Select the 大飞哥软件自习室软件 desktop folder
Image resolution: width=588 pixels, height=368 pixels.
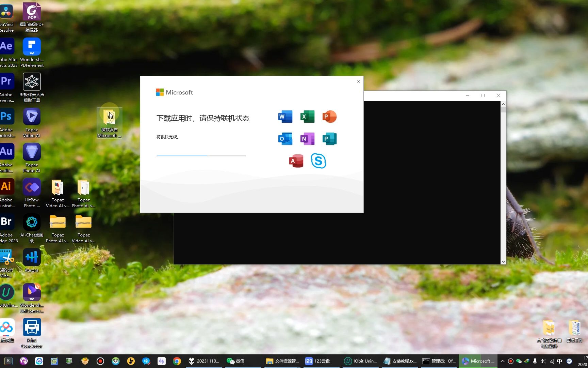[549, 334]
